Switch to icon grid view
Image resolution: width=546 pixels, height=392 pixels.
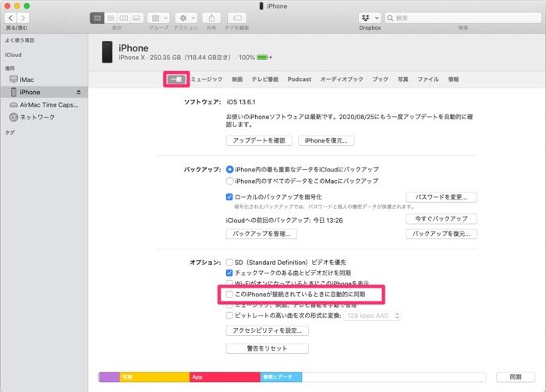97,18
